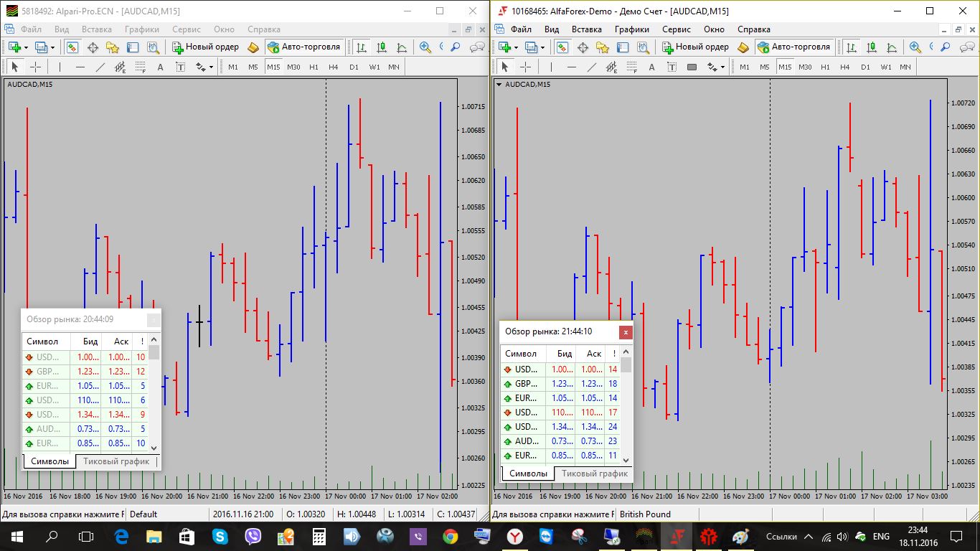Select line chart icon in Alpari window
The width and height of the screenshot is (980, 551).
click(x=402, y=47)
